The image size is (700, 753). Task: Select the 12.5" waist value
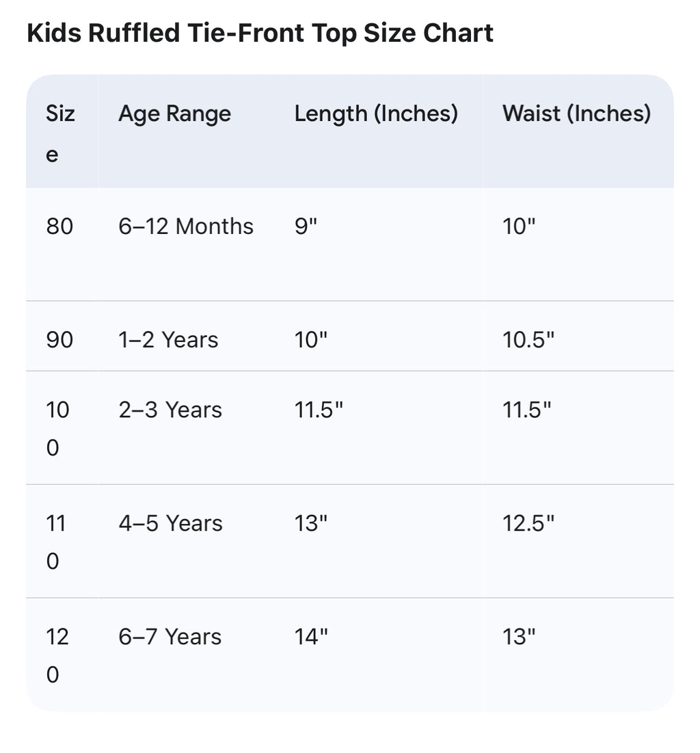[528, 524]
